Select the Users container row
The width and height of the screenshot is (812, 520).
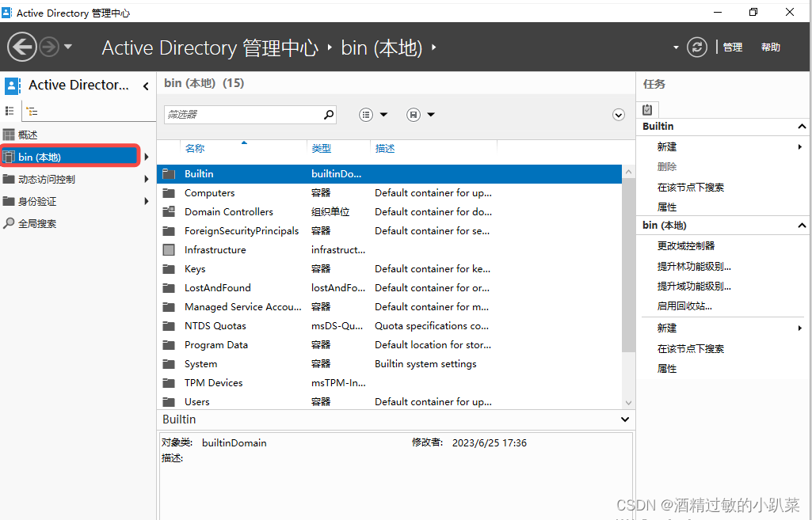point(389,401)
